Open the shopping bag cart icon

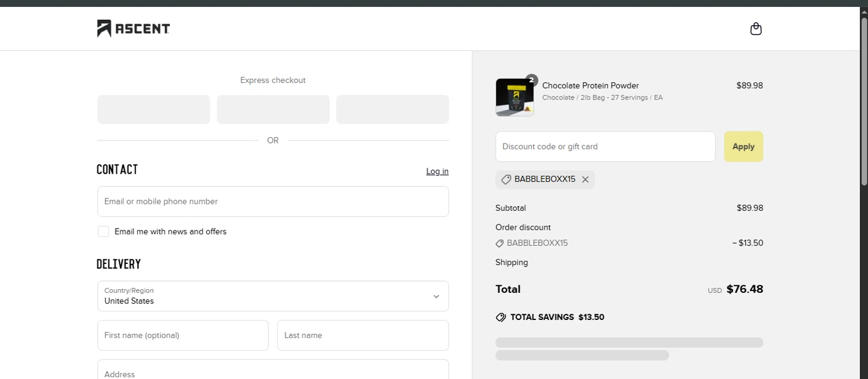click(x=756, y=28)
